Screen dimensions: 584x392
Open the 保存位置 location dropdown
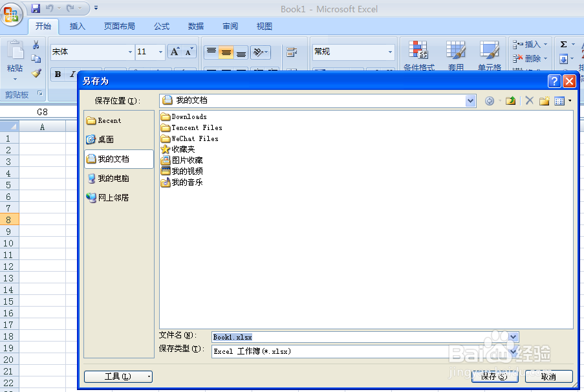(x=470, y=101)
